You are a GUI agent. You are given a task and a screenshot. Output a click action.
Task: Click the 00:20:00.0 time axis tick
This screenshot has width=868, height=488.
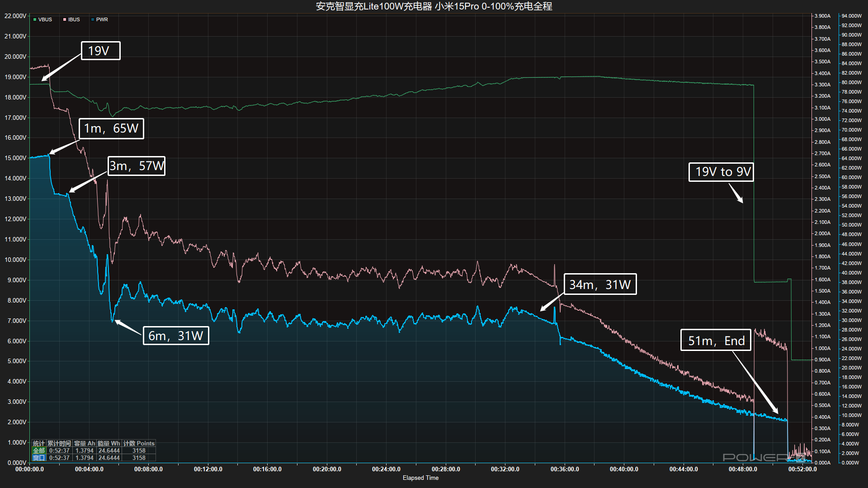327,469
